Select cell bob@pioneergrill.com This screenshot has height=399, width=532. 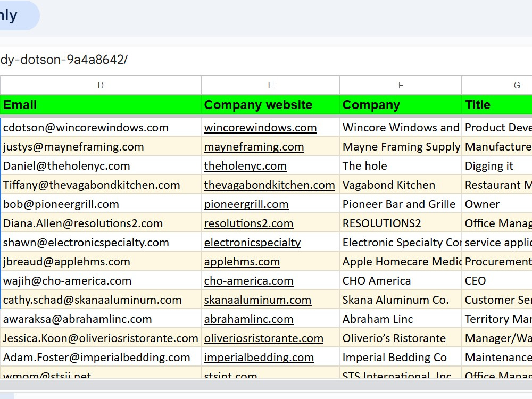tap(101, 204)
